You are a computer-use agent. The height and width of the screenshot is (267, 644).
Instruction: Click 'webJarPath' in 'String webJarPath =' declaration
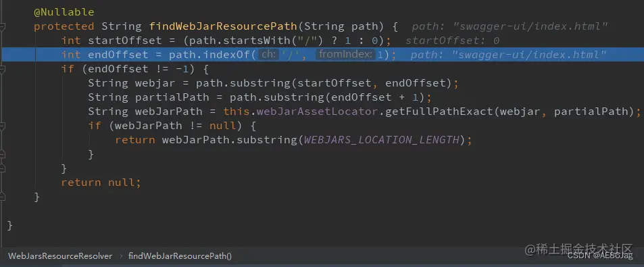(168, 112)
